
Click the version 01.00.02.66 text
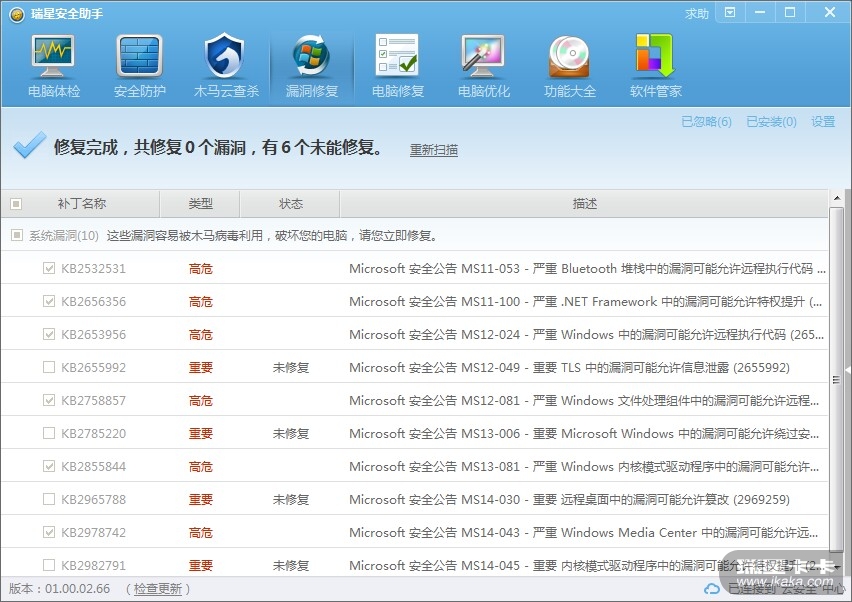point(77,589)
